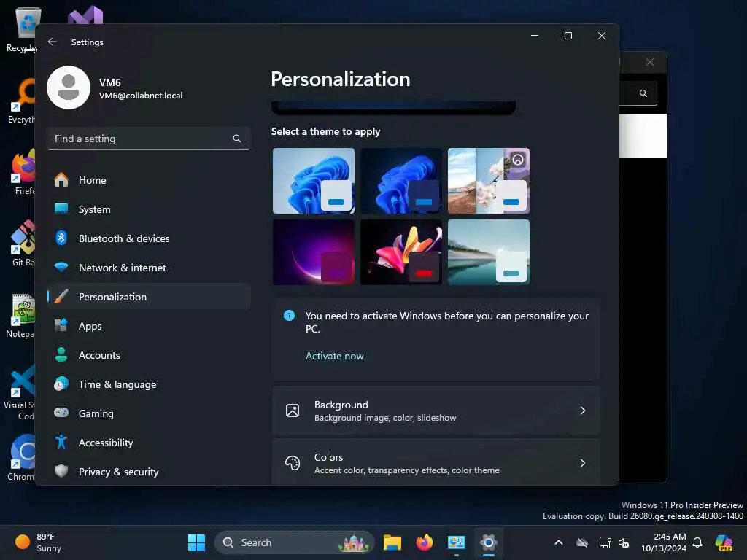The height and width of the screenshot is (560, 747).
Task: Select the Chromium desktop shortcut
Action: (22, 458)
